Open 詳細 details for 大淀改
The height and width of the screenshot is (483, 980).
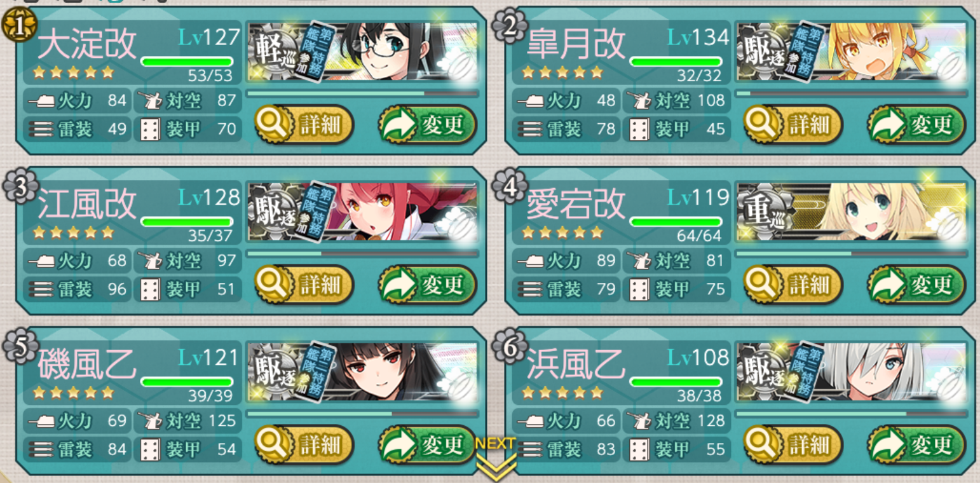[304, 125]
